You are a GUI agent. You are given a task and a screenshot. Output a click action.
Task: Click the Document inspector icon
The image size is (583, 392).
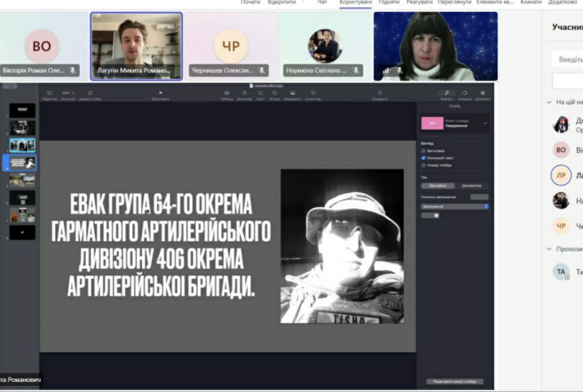click(482, 93)
